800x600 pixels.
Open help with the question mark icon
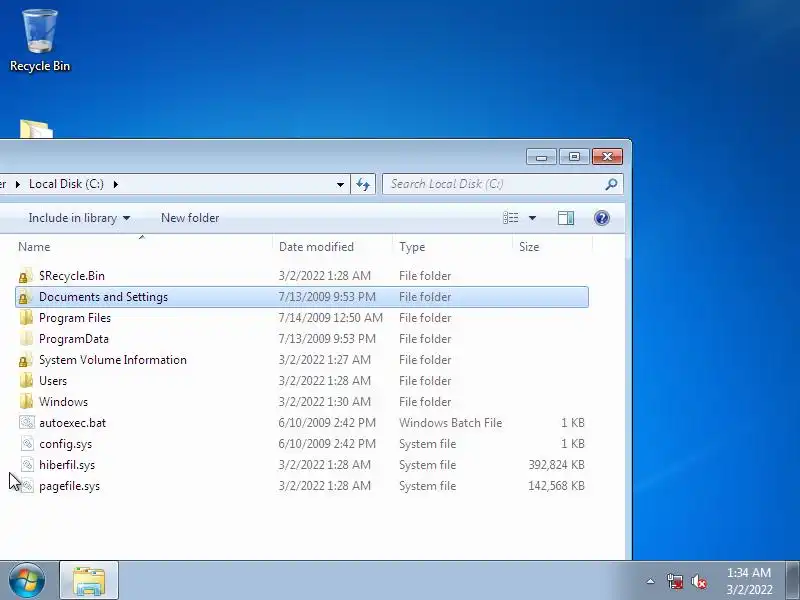click(602, 218)
